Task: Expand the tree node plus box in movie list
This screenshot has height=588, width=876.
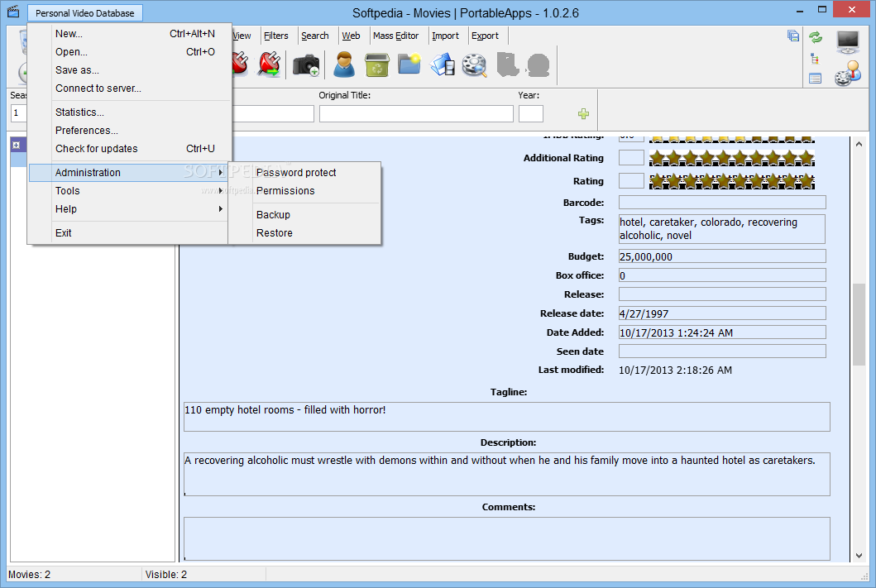Action: [17, 146]
